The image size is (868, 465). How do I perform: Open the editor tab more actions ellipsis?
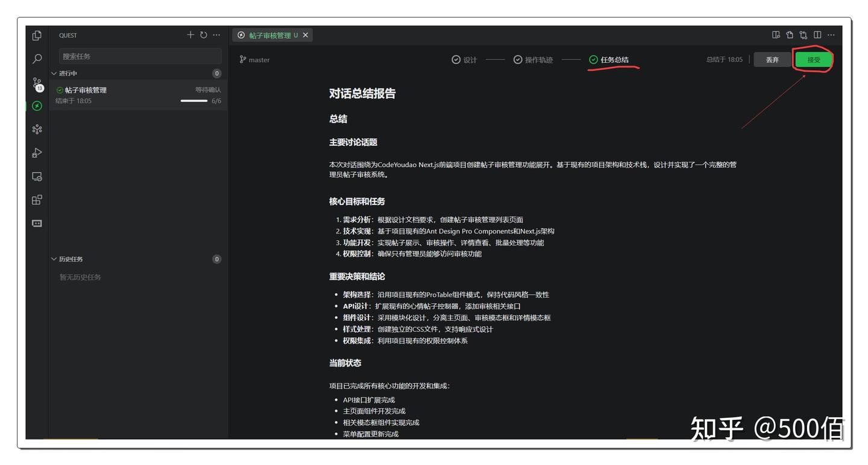pyautogui.click(x=831, y=35)
